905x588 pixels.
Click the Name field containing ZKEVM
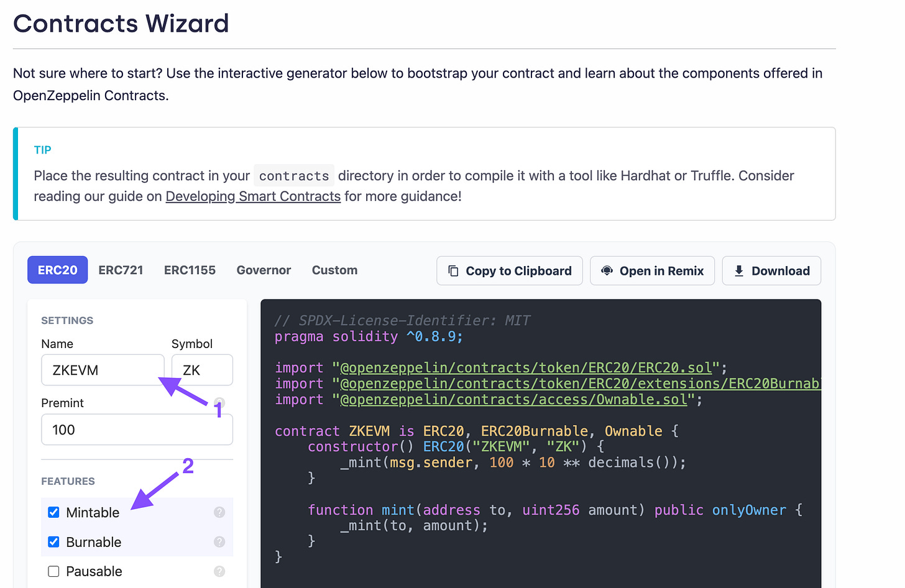103,370
